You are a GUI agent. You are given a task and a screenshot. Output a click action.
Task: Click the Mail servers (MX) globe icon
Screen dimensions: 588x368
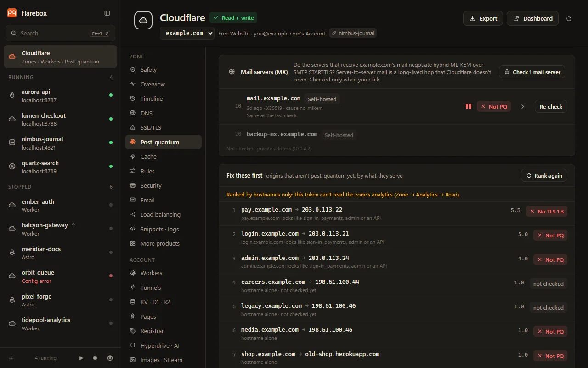pyautogui.click(x=232, y=72)
